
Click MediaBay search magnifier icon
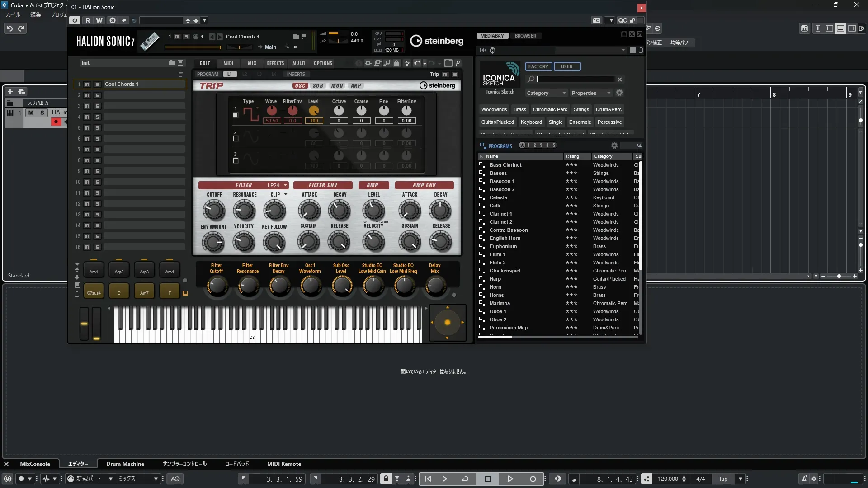click(531, 80)
